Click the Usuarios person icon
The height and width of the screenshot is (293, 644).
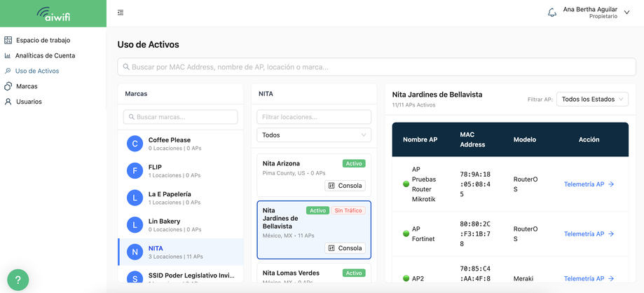tap(8, 102)
